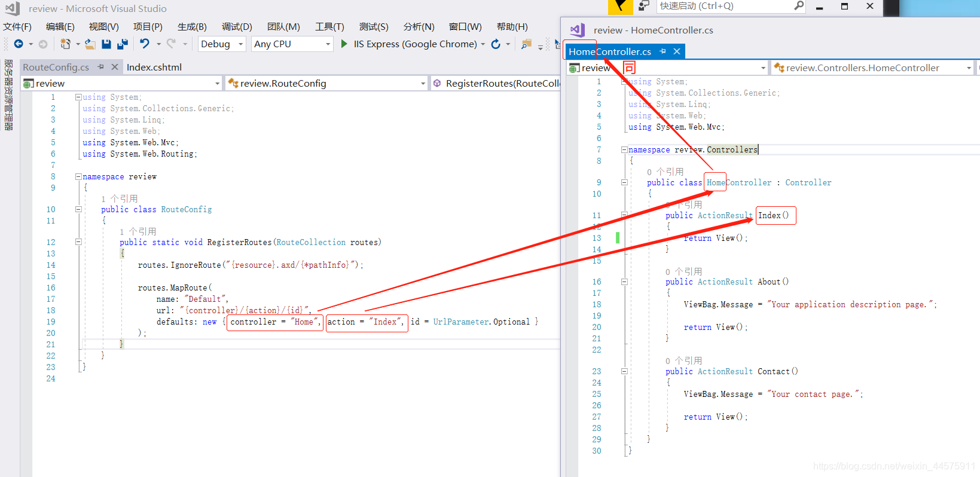Viewport: 980px width, 477px height.
Task: Open the 调试(D) menu
Action: [237, 27]
